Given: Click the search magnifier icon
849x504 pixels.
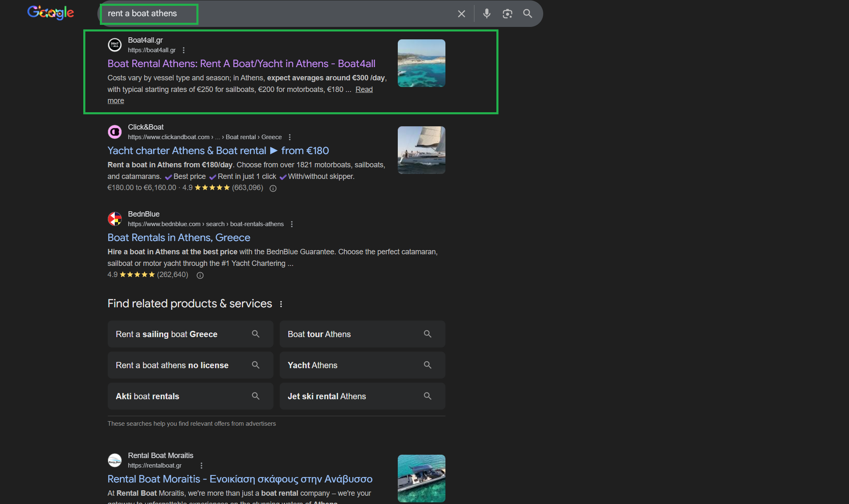Looking at the screenshot, I should pyautogui.click(x=527, y=13).
